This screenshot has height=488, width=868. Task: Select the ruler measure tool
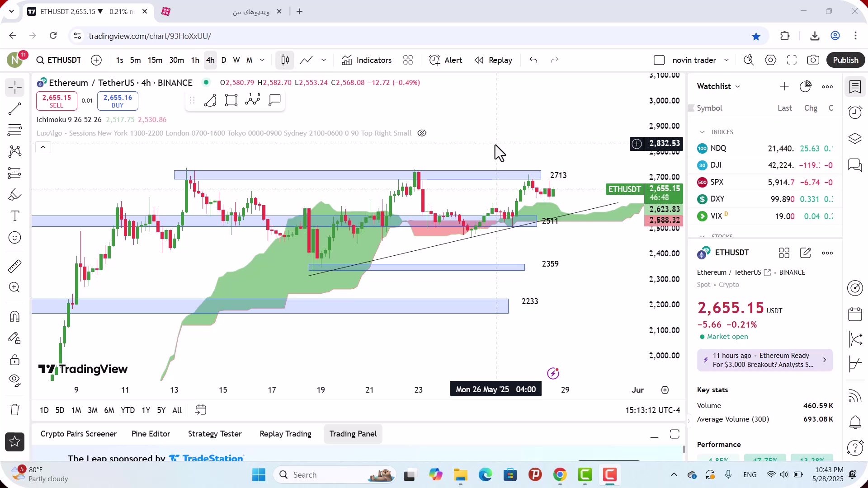tap(14, 266)
